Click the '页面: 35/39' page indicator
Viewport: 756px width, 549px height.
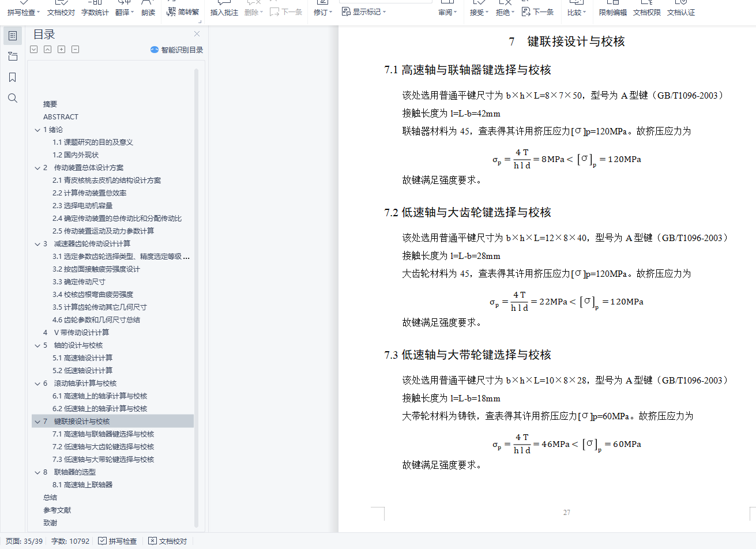(24, 541)
